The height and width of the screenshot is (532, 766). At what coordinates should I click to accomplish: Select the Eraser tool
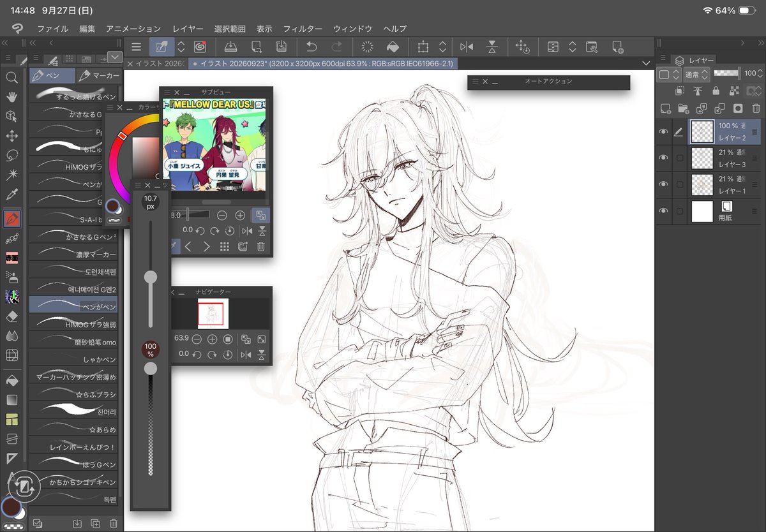tap(11, 316)
